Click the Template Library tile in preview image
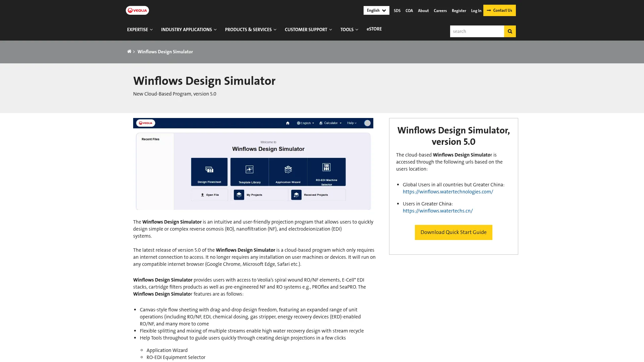The width and height of the screenshot is (644, 362). tap(250, 172)
